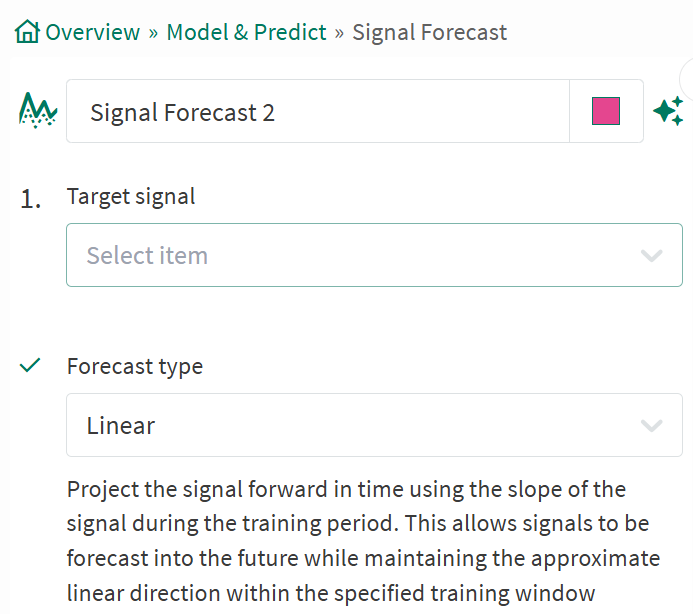Click the Forecast type label
This screenshot has height=614, width=693.
134,366
